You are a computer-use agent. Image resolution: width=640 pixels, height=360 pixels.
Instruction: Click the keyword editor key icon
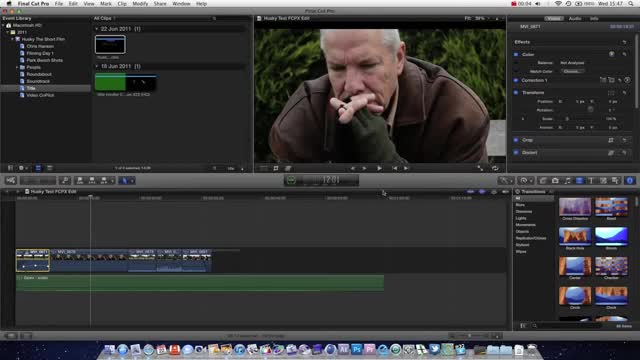65,180
